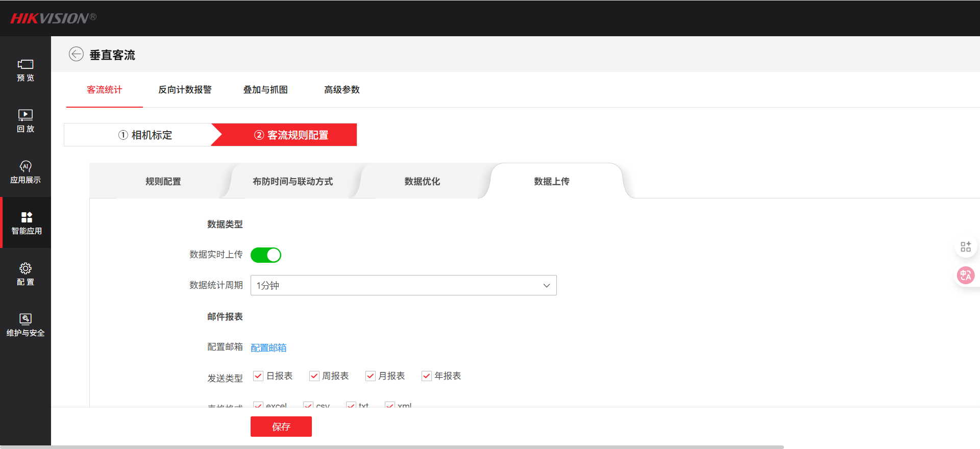Click the grid widget icon at right edge

[965, 247]
